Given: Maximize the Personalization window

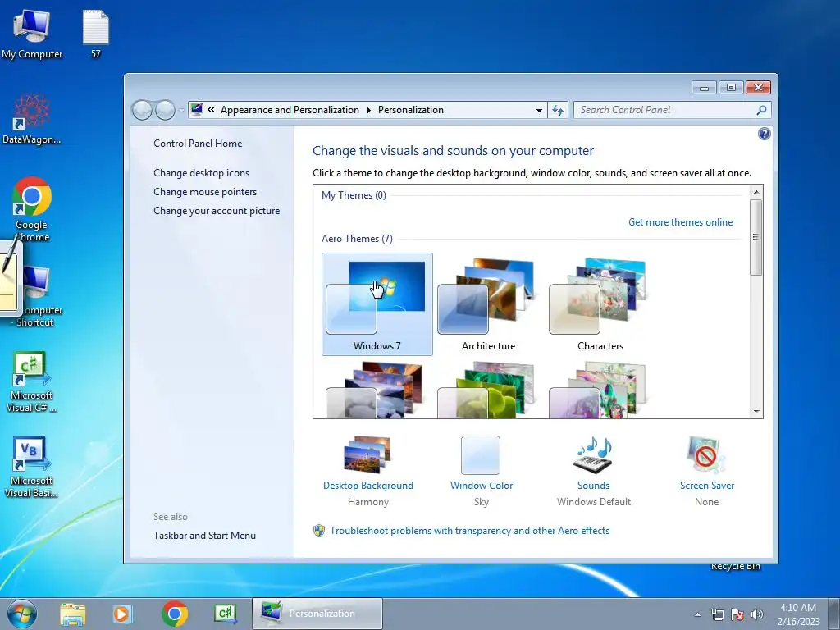Looking at the screenshot, I should pyautogui.click(x=731, y=87).
